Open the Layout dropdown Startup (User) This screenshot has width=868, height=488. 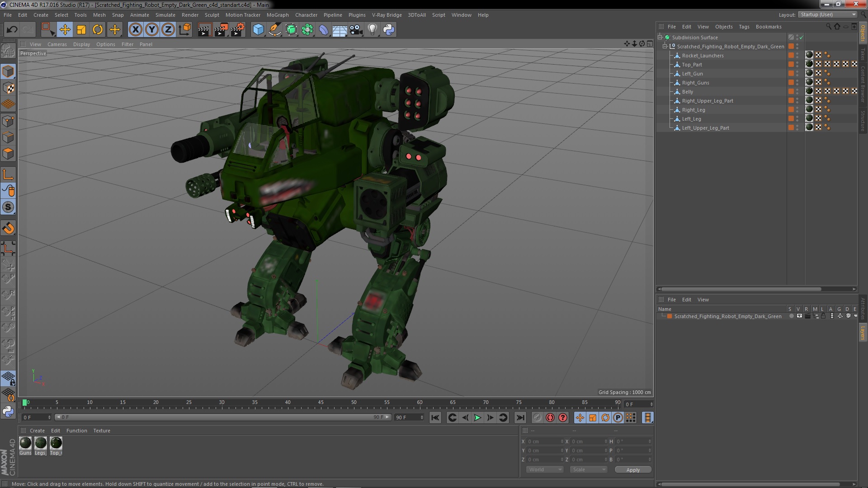point(827,14)
